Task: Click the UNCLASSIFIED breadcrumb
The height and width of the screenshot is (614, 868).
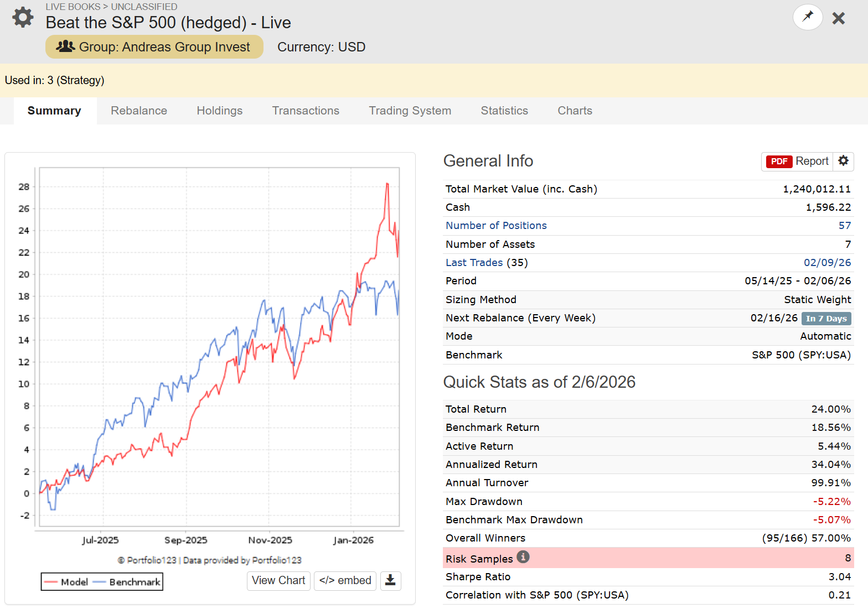Action: [144, 7]
